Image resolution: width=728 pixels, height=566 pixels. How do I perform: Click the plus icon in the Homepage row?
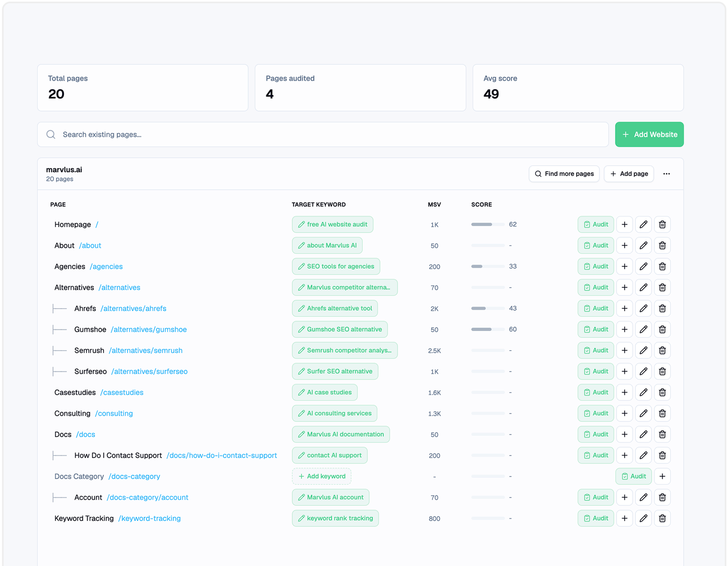click(x=624, y=224)
